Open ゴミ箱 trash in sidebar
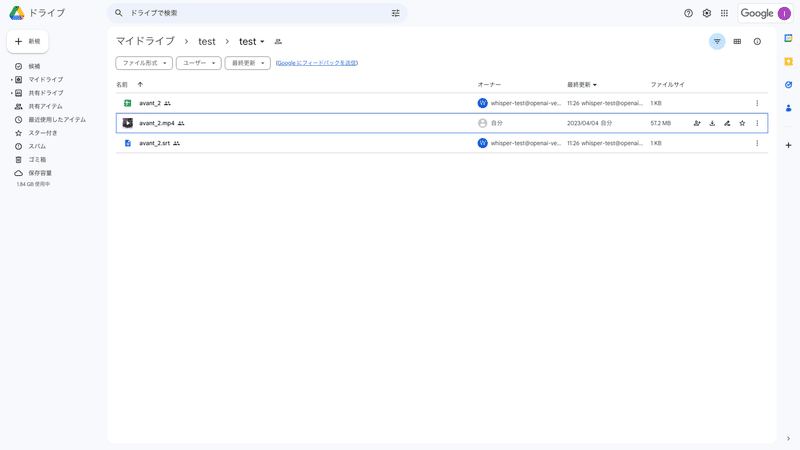Viewport: 800px width, 450px height. pyautogui.click(x=37, y=160)
